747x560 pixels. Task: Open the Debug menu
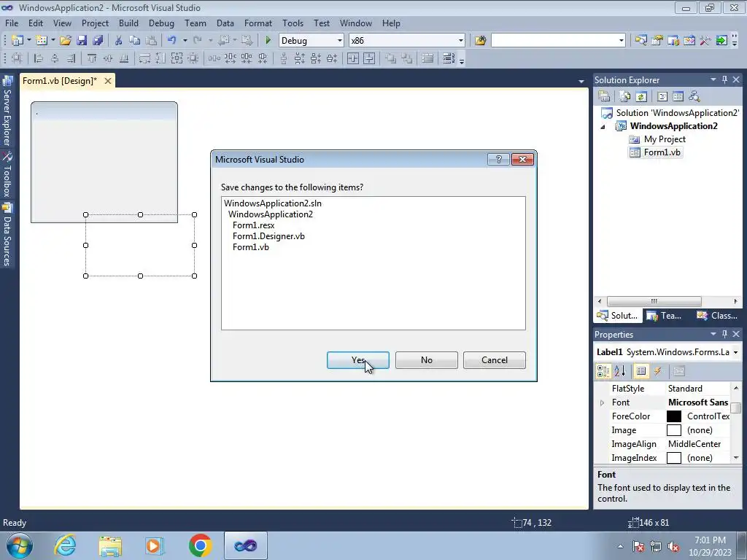click(x=161, y=23)
